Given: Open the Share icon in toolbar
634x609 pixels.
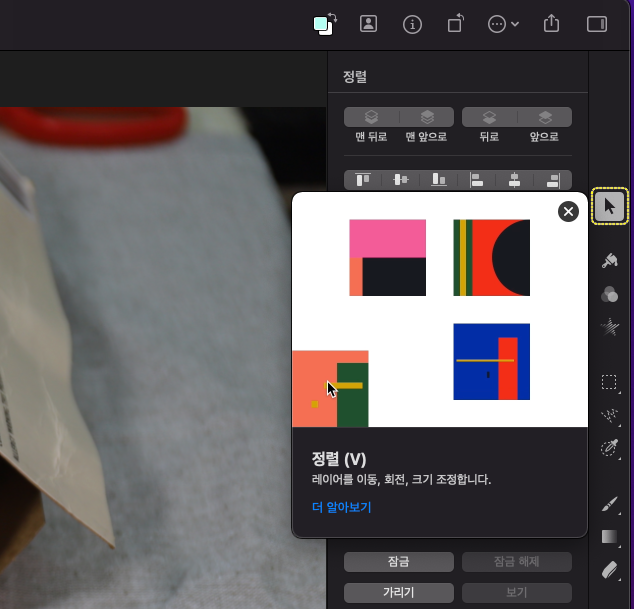Looking at the screenshot, I should (551, 23).
